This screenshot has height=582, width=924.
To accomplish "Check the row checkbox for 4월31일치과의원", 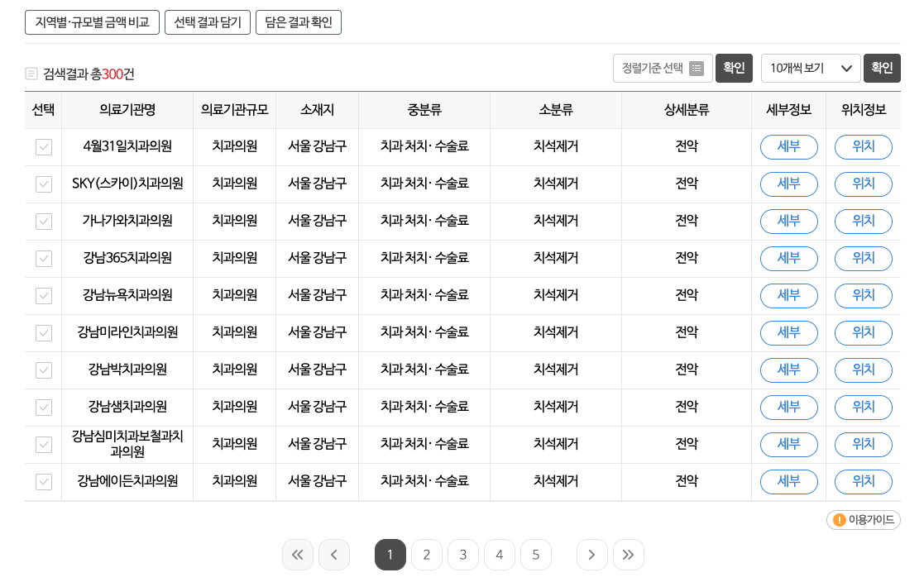I will [x=43, y=147].
